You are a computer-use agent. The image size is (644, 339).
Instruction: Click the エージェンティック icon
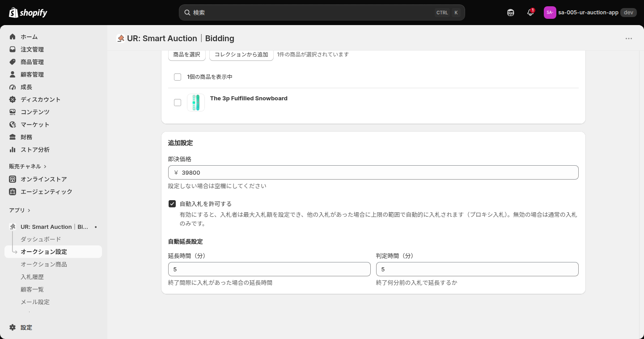tap(13, 192)
